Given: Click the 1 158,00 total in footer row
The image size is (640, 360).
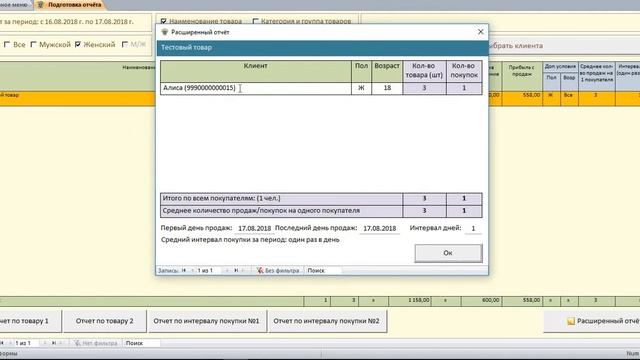Looking at the screenshot, I should coord(409,301).
